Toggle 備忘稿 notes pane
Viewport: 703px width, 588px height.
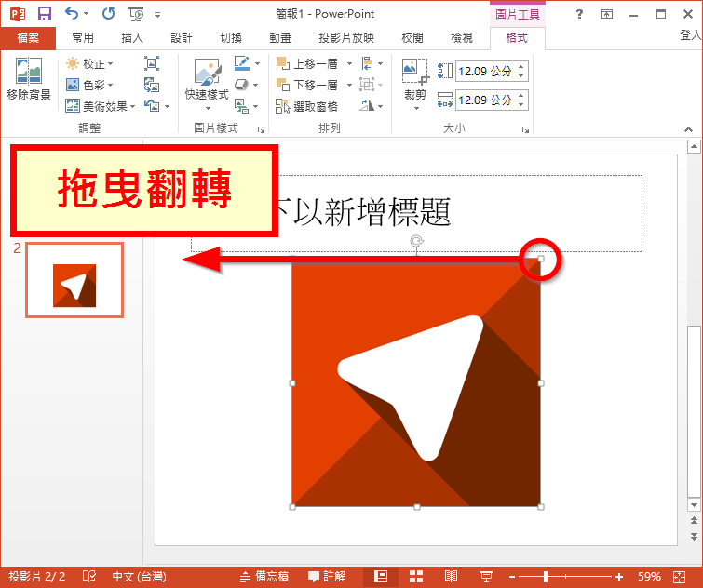(264, 576)
